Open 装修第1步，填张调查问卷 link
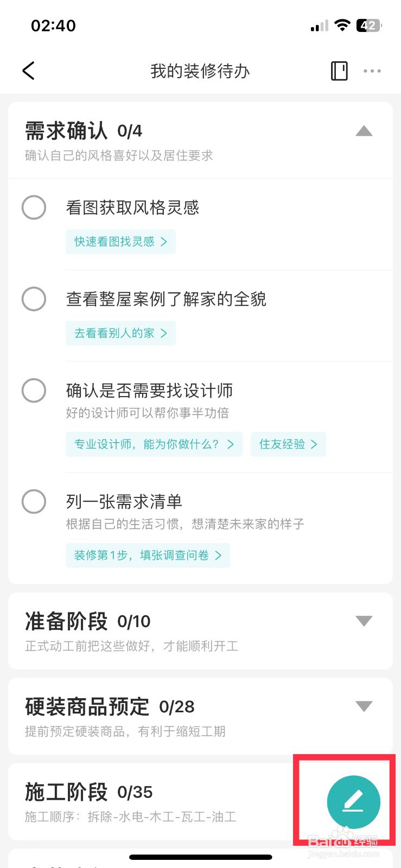 point(148,555)
